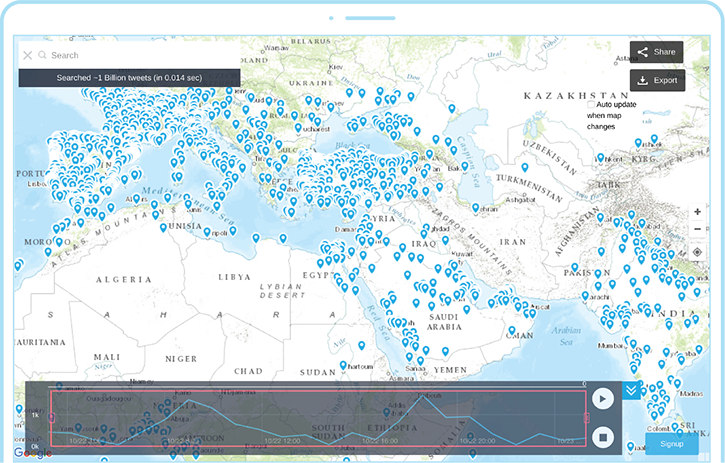Click the left timeline range handle
The height and width of the screenshot is (463, 725).
coord(51,418)
